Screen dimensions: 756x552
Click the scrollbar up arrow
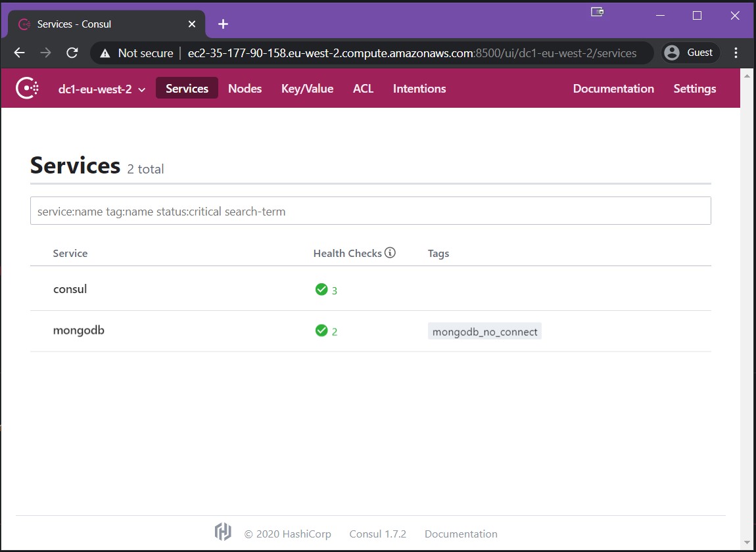(x=747, y=76)
